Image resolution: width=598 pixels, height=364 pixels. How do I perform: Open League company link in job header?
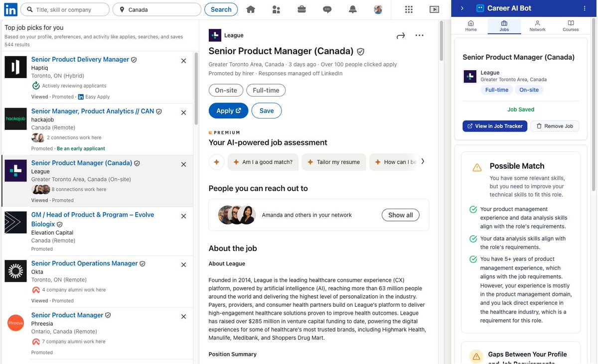[234, 35]
